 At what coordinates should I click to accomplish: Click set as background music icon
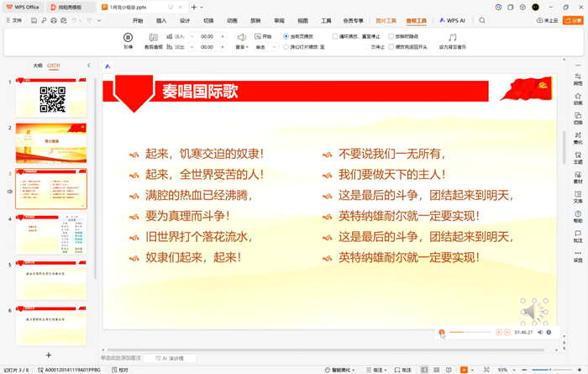453,38
